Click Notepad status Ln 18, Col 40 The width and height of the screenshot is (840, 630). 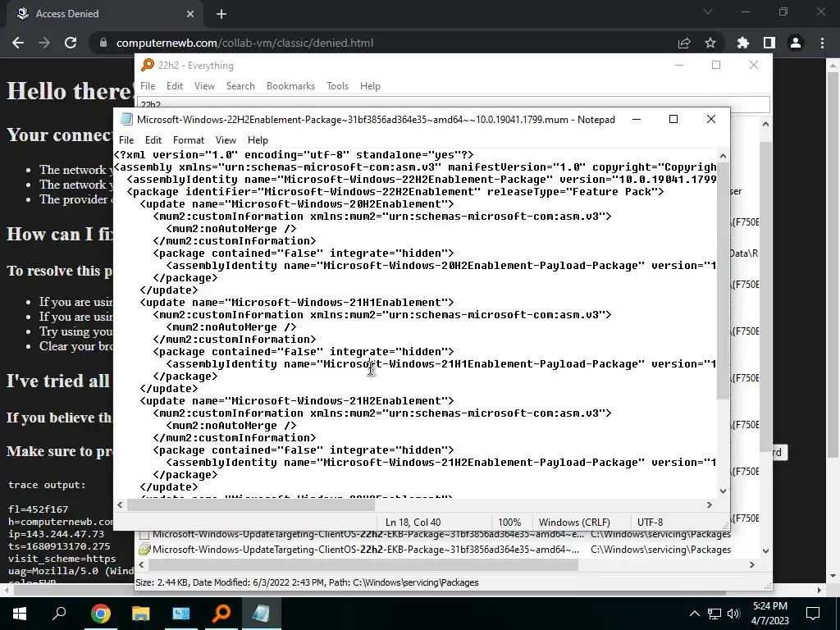click(413, 522)
